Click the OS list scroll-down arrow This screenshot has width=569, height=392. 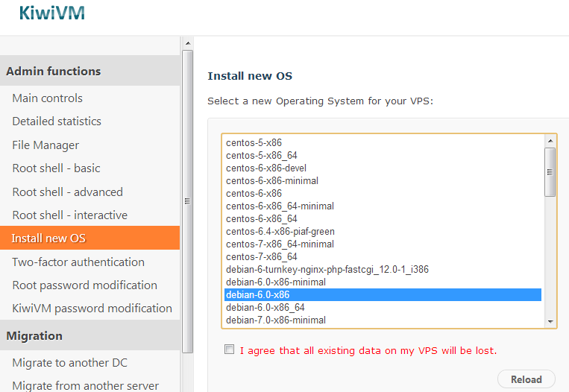coord(550,321)
